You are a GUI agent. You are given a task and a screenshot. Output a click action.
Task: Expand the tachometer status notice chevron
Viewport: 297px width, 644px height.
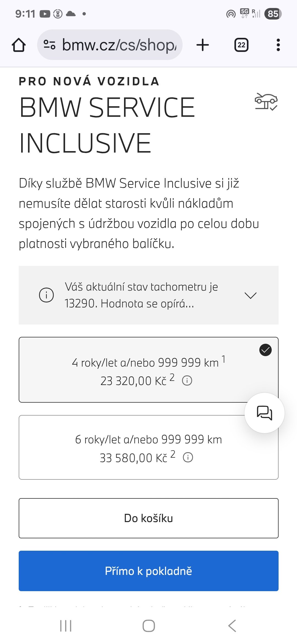click(x=250, y=295)
